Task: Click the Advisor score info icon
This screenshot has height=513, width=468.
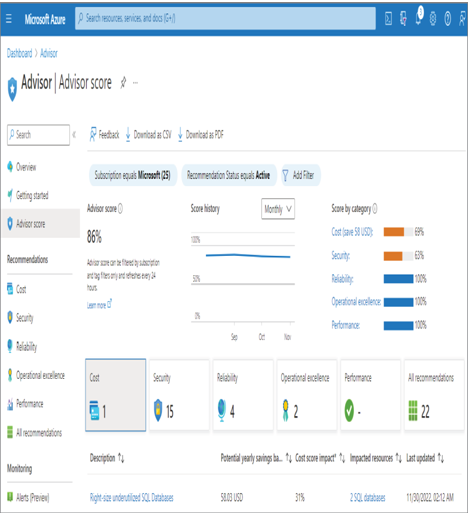Action: tap(120, 209)
